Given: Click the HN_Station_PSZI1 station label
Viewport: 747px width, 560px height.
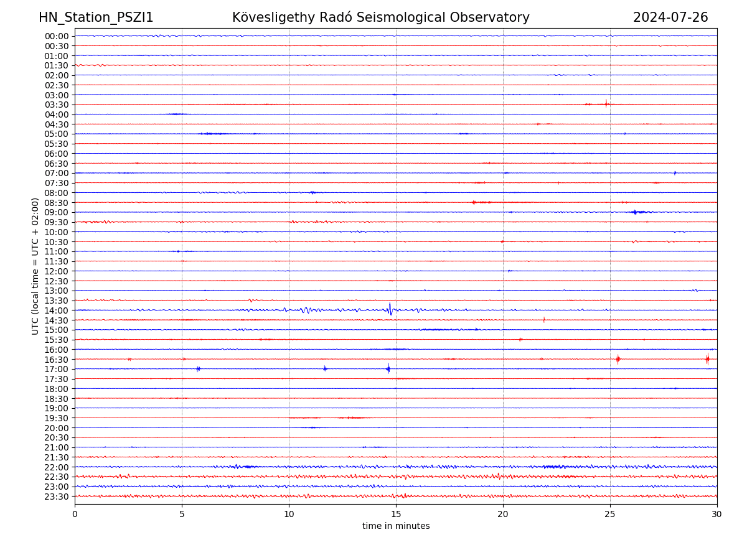Looking at the screenshot, I should (x=96, y=17).
